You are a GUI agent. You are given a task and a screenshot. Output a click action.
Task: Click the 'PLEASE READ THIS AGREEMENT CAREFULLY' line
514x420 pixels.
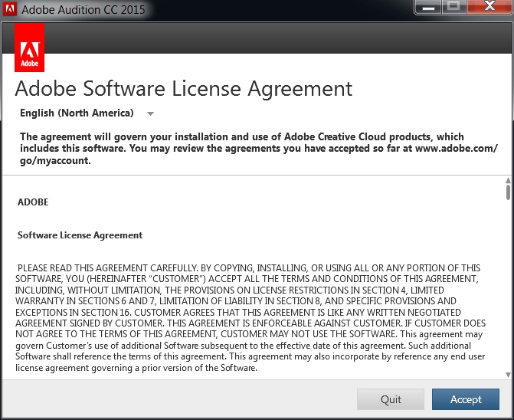click(249, 268)
